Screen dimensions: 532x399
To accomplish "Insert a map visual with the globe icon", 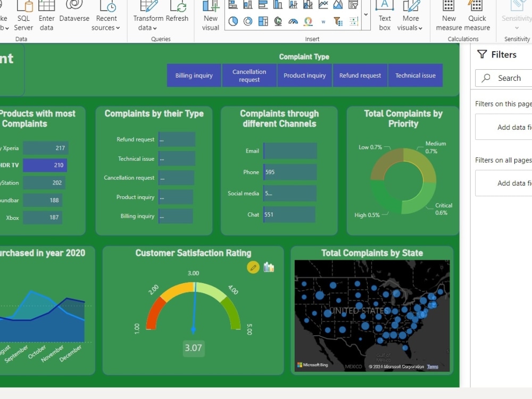I will pos(277,21).
